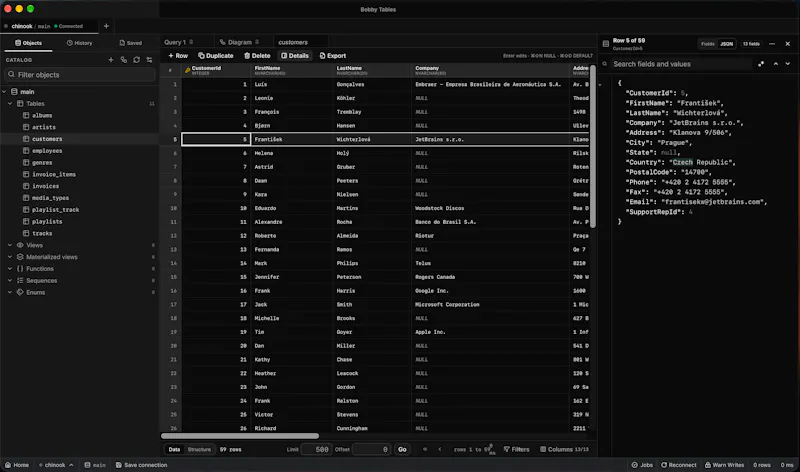Open catalog sort and filter settings icon
The height and width of the screenshot is (472, 800).
click(149, 60)
